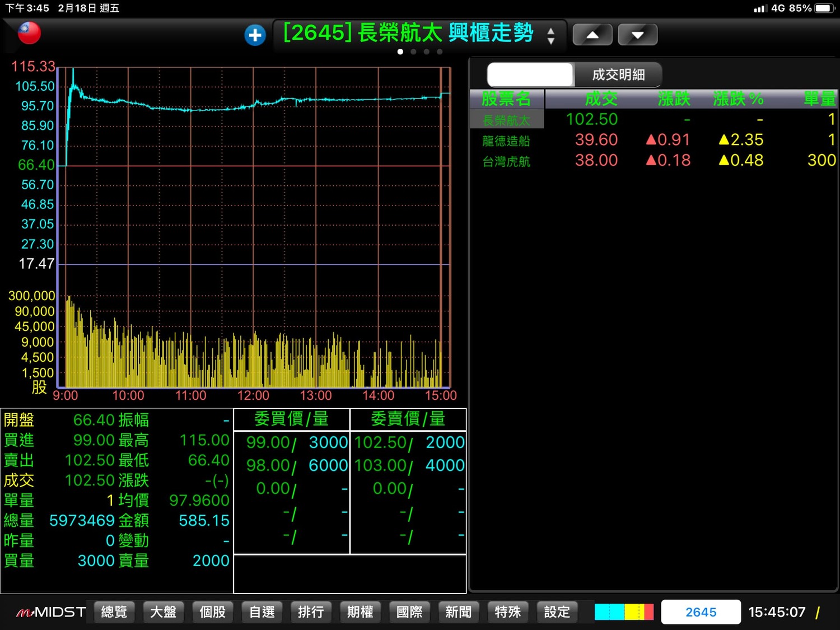Open the 自選 menu
The height and width of the screenshot is (630, 840).
[x=262, y=612]
